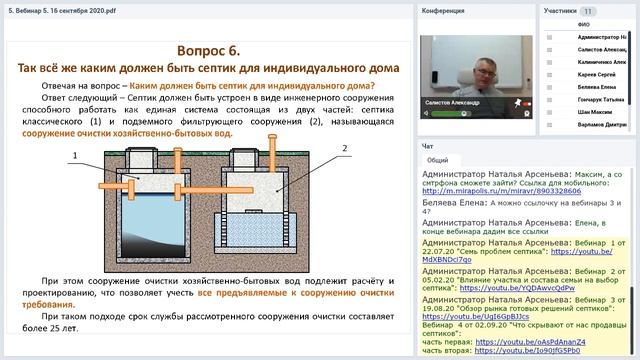Click the status icon beside Шан Максим
640x360 pixels.
549,112
